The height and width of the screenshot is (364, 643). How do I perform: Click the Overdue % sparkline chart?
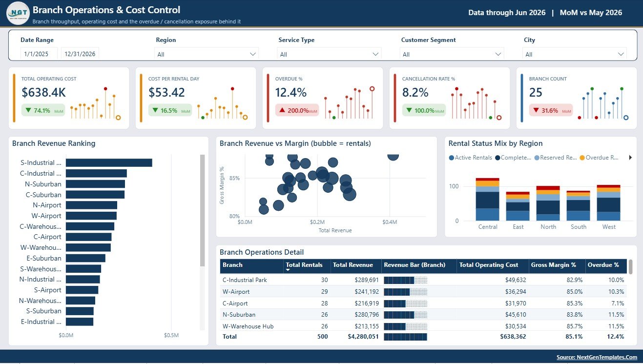tap(350, 103)
